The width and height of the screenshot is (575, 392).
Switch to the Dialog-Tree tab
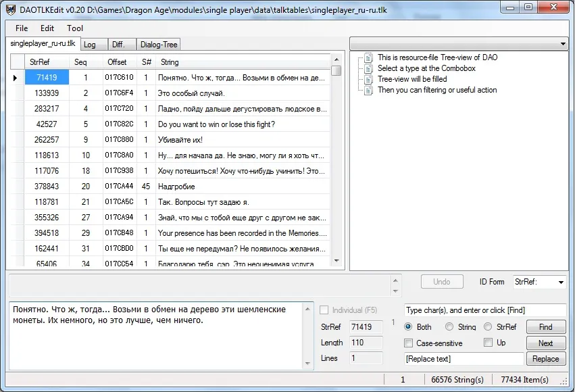tap(159, 45)
